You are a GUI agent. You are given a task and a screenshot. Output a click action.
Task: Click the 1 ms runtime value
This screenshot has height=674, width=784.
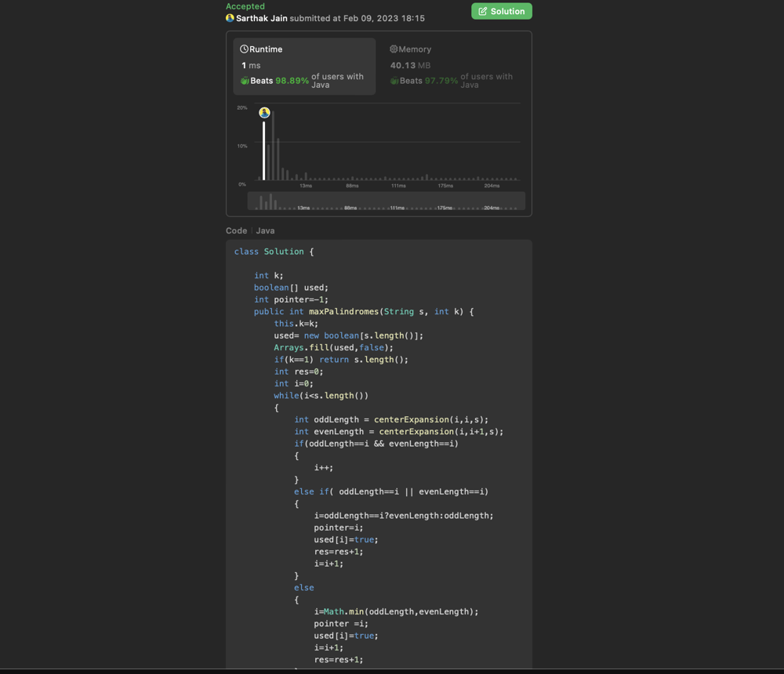pyautogui.click(x=251, y=66)
